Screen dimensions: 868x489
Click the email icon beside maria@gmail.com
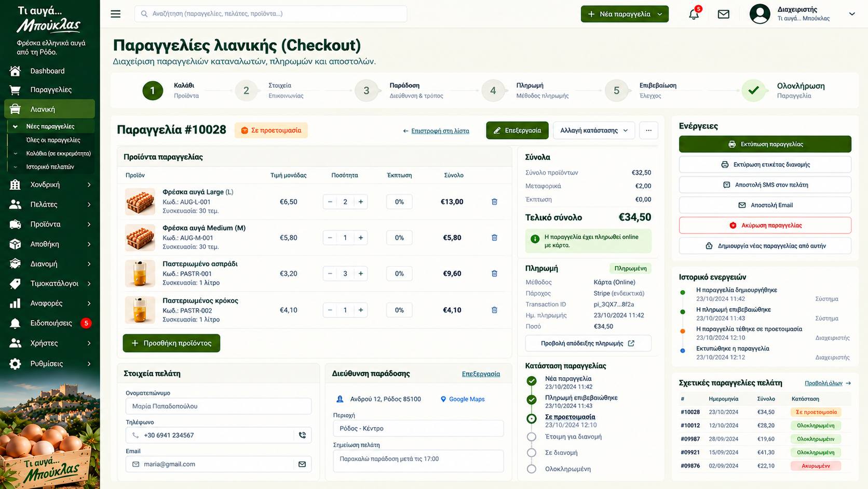(302, 464)
